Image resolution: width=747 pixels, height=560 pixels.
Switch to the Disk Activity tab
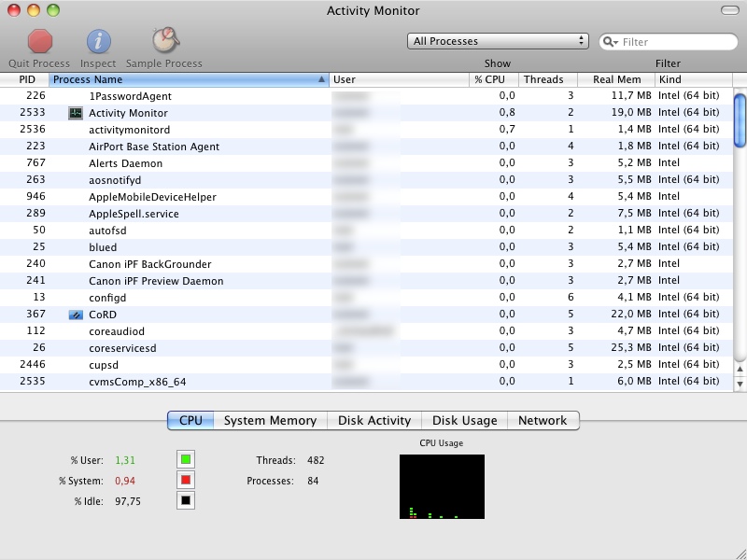pyautogui.click(x=374, y=421)
